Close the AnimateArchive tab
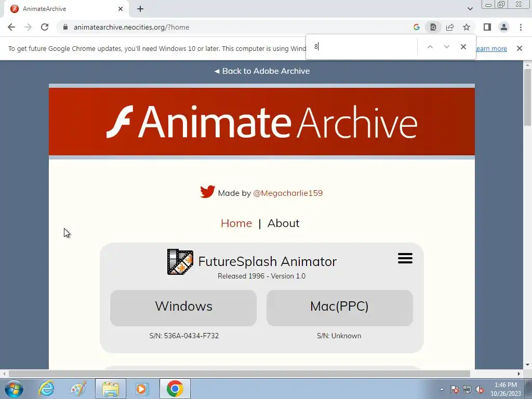Viewport: 532px width, 399px height. pyautogui.click(x=121, y=9)
